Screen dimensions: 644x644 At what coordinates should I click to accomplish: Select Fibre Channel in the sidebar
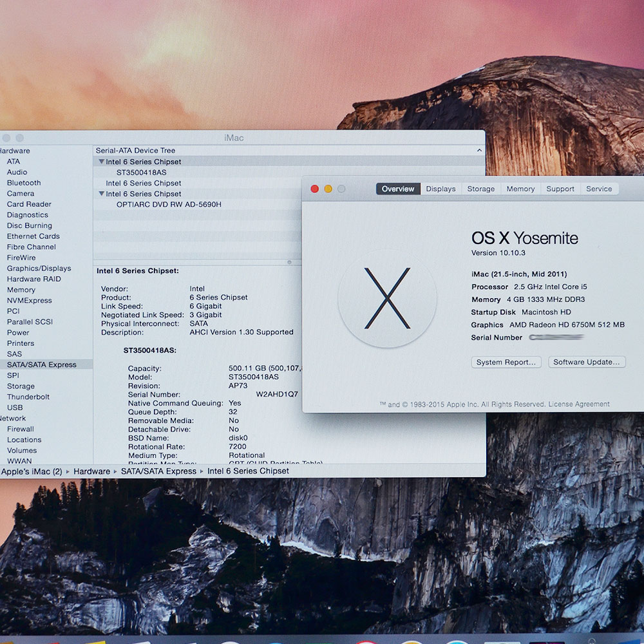click(31, 247)
